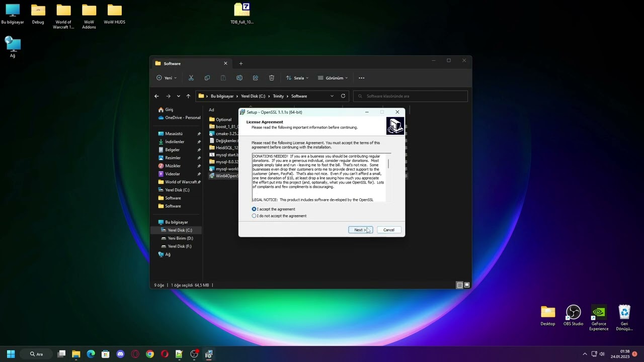Open the three-dot more options menu in Explorer

[361, 78]
